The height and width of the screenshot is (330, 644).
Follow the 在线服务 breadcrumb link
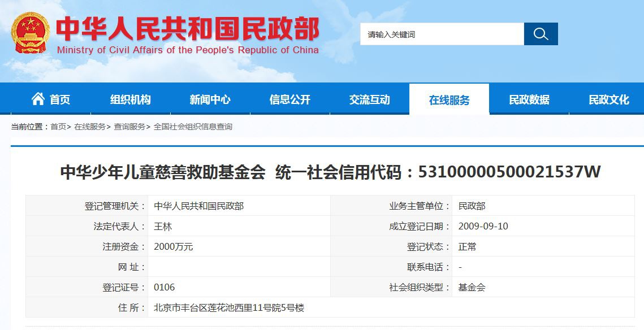(90, 127)
